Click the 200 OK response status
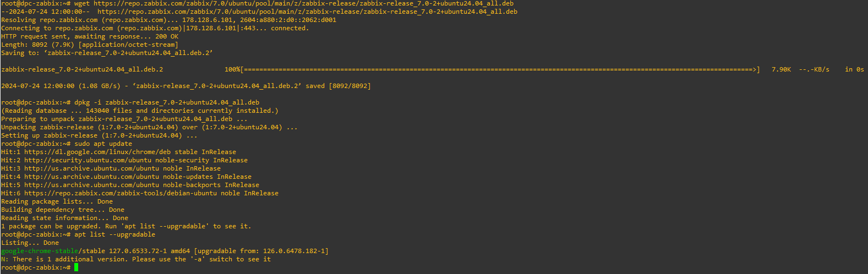Image resolution: width=868 pixels, height=274 pixels. pyautogui.click(x=167, y=36)
